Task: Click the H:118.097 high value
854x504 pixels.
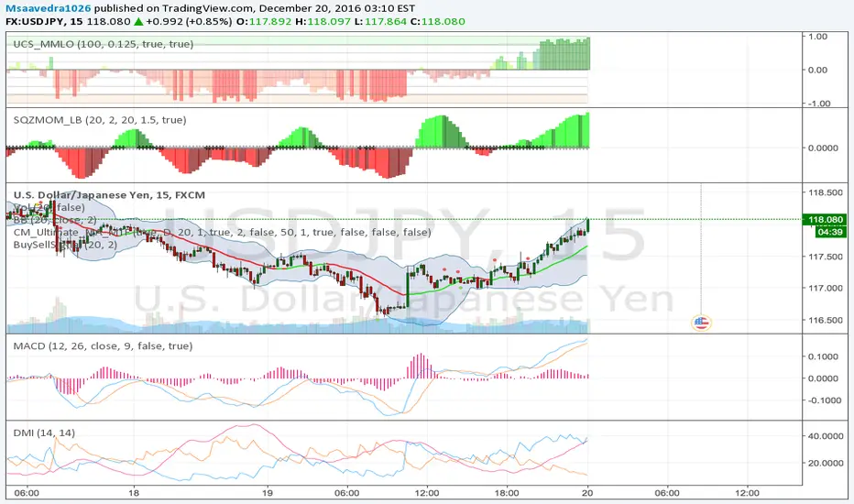Action: (x=323, y=22)
